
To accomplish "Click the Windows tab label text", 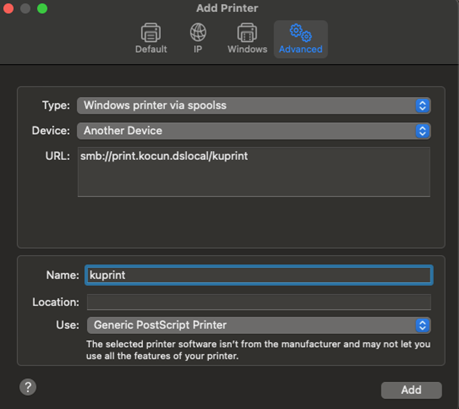I will (x=247, y=49).
